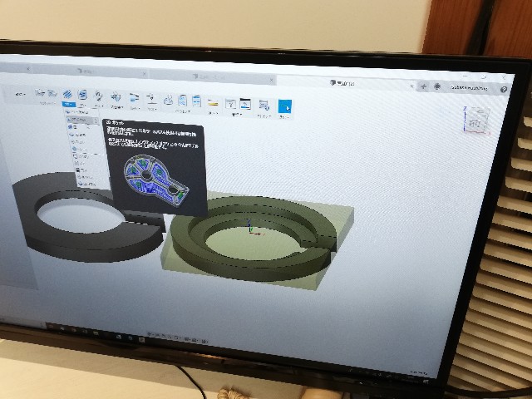Click the Simulate icon in Actions
The width and height of the screenshot is (532, 399).
point(168,100)
